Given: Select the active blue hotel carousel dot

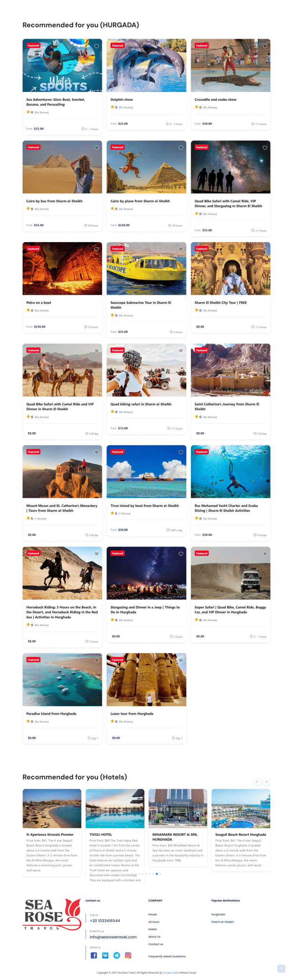Looking at the screenshot, I should [156, 874].
